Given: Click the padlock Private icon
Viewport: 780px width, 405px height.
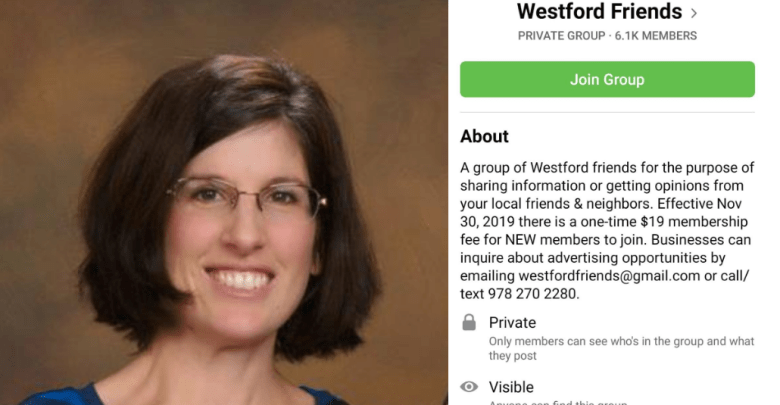Looking at the screenshot, I should click(469, 322).
